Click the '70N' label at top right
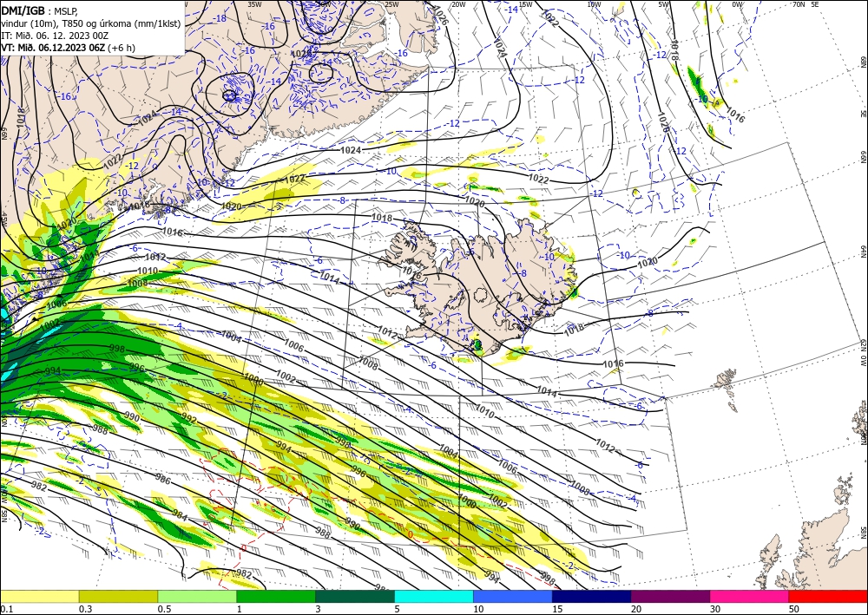Image resolution: width=868 pixels, height=615 pixels. pos(799,4)
